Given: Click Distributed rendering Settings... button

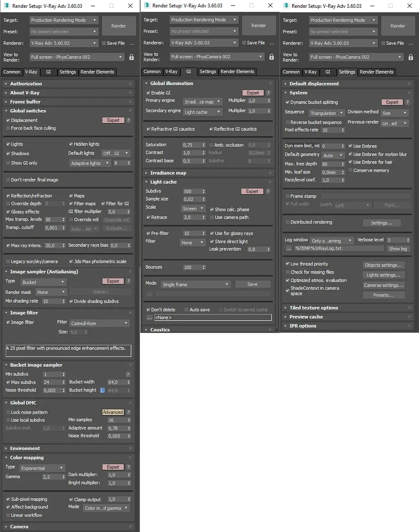Looking at the screenshot, I should click(382, 223).
